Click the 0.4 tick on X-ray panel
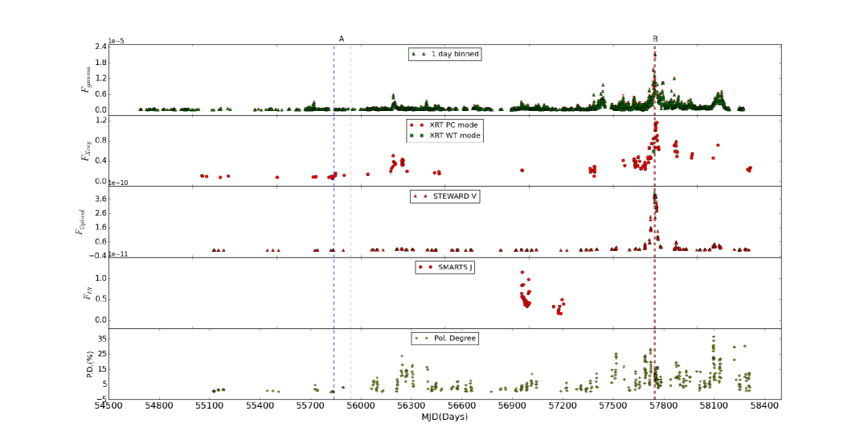This screenshot has width=868, height=444. [100, 161]
